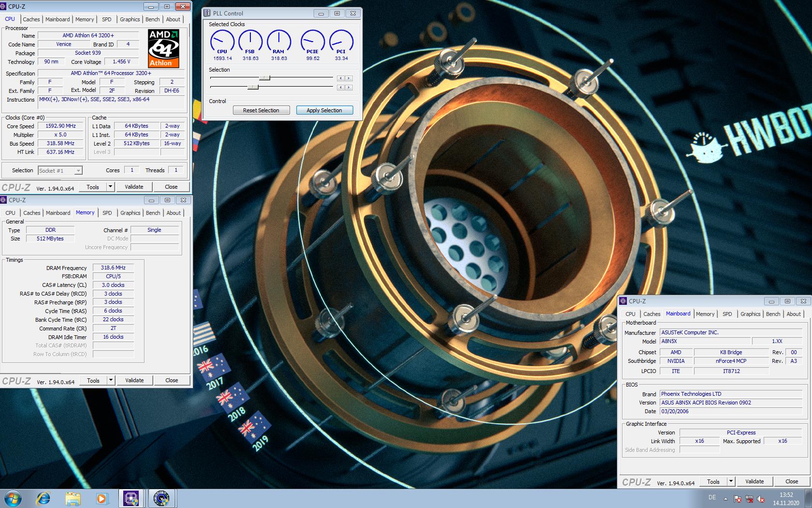Open Mainboard tab in top CPU-Z window
The width and height of the screenshot is (812, 508).
58,19
